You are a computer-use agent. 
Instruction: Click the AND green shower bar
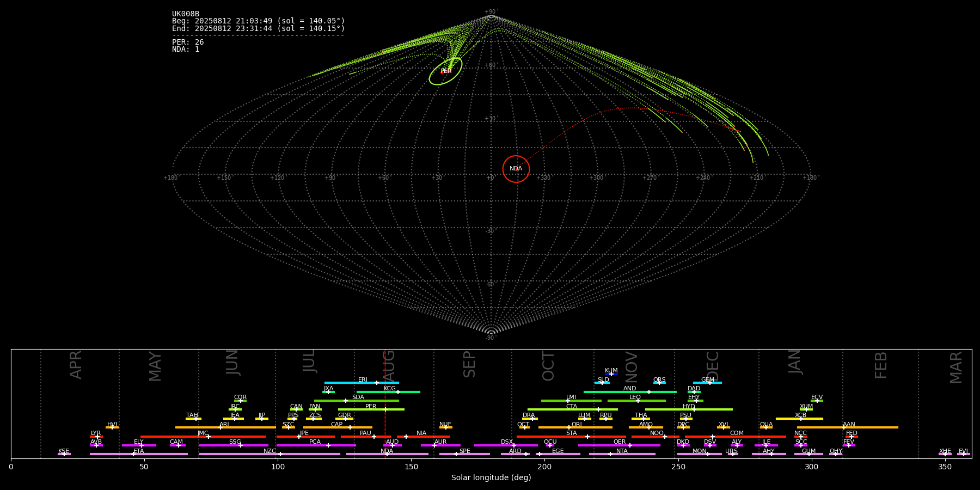[x=630, y=391]
